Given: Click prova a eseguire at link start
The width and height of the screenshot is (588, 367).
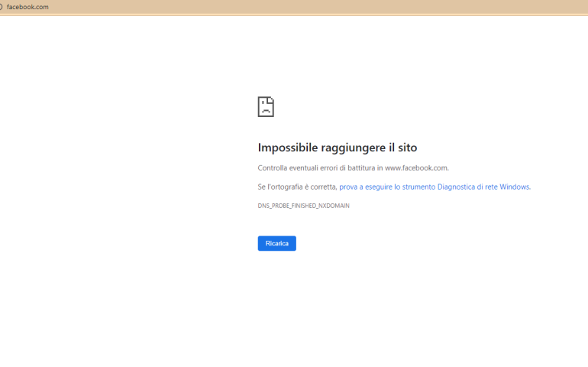Looking at the screenshot, I should [365, 187].
